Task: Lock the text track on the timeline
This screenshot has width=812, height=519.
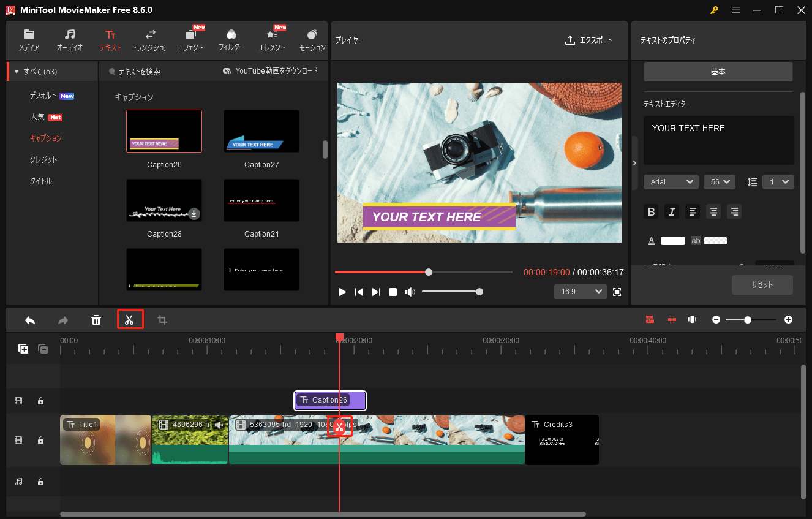Action: pos(41,401)
